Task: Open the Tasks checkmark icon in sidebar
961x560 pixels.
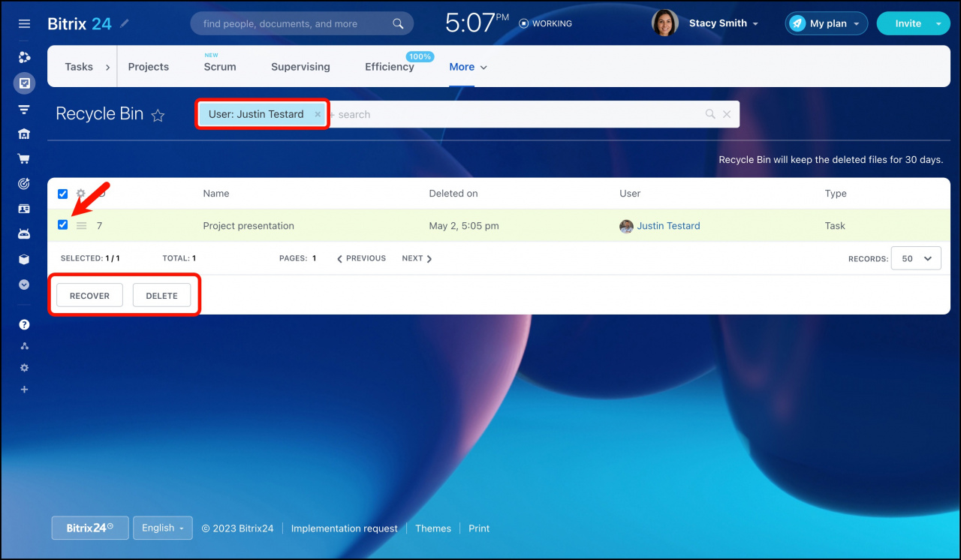Action: [24, 83]
